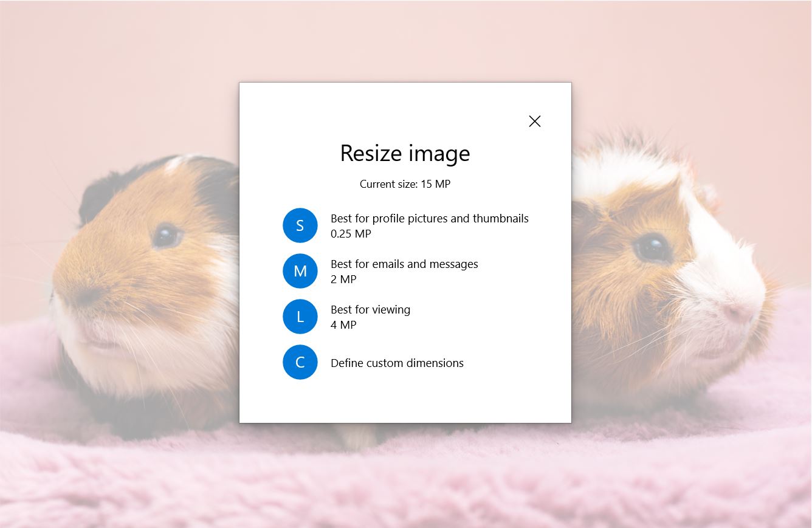Image resolution: width=812 pixels, height=528 pixels.
Task: Click the blue circle beside Define custom dimensions
Action: click(x=300, y=362)
